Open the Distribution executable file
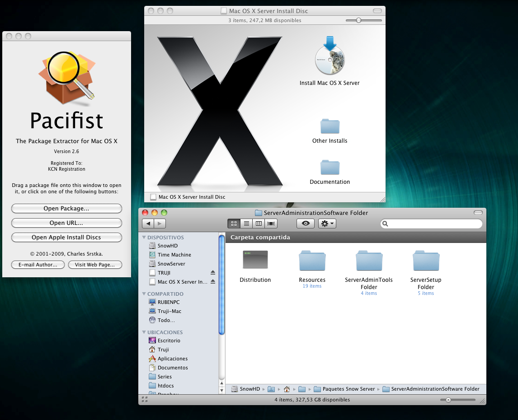Image resolution: width=518 pixels, height=420 pixels. (255, 260)
